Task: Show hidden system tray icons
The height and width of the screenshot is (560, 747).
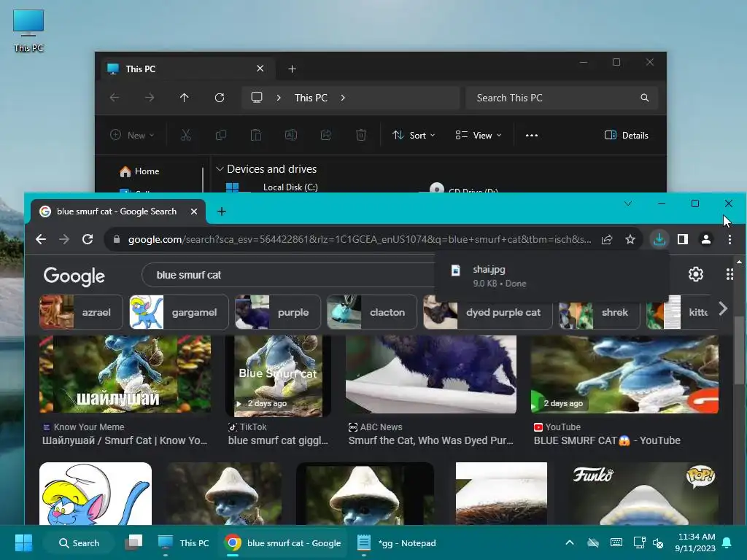Action: [569, 542]
